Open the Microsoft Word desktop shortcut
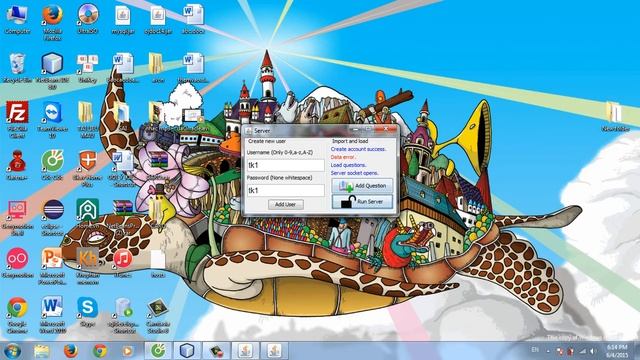Viewport: 640px width, 360px height. (x=52, y=314)
